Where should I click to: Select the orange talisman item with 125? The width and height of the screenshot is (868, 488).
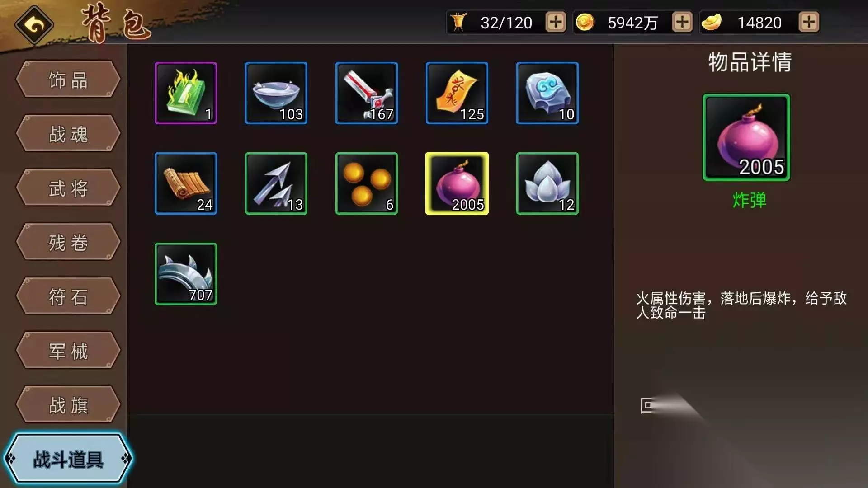[457, 93]
